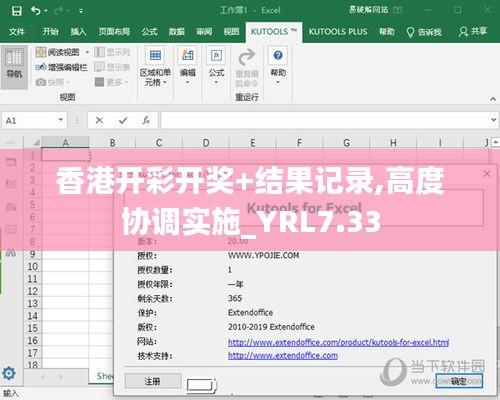
Task: Open the 文件 menu tab
Action: (17, 32)
